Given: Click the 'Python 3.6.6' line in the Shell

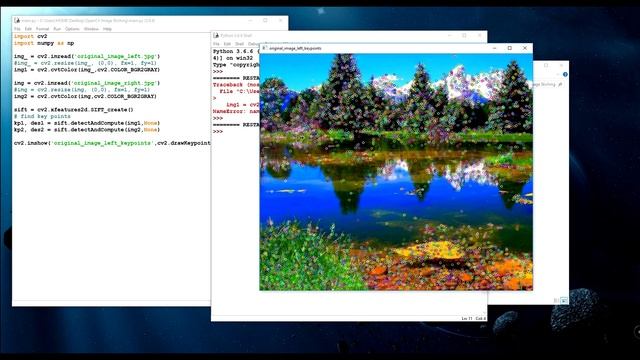Looking at the screenshot, I should (236, 51).
